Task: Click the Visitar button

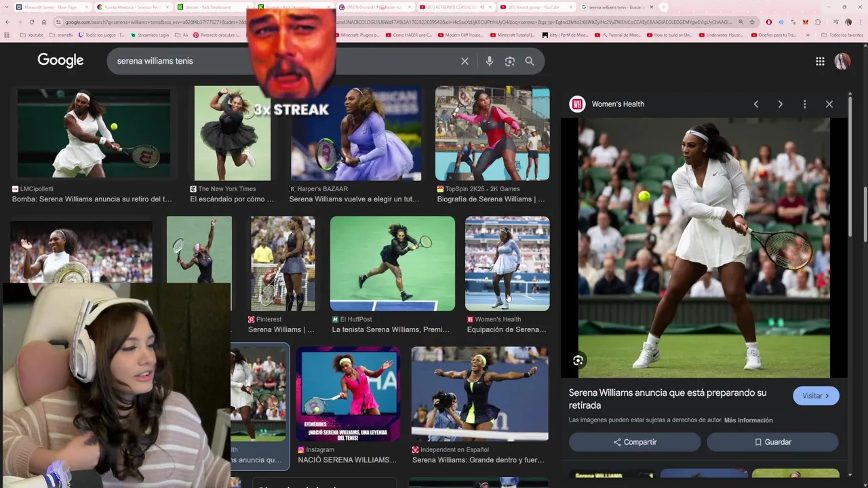Action: click(x=816, y=396)
